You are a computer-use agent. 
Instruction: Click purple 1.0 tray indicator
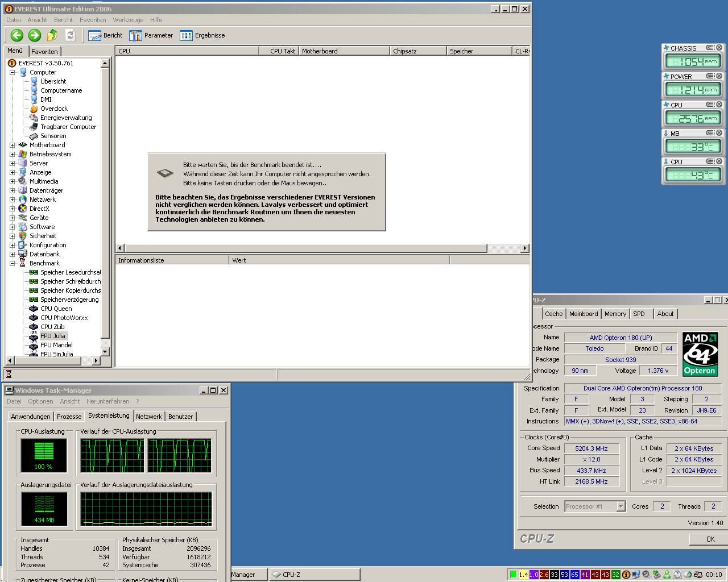coord(533,575)
